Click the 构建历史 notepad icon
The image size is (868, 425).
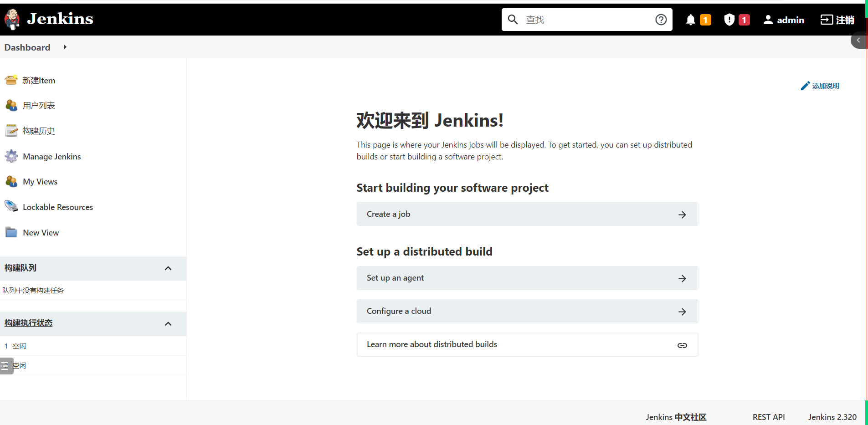click(11, 131)
